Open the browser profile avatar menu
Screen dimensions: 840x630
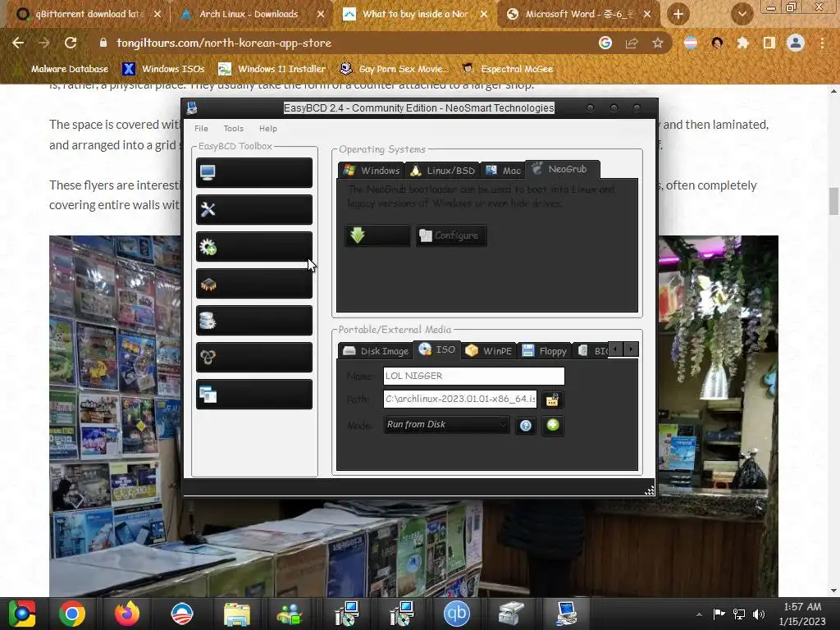(x=796, y=43)
